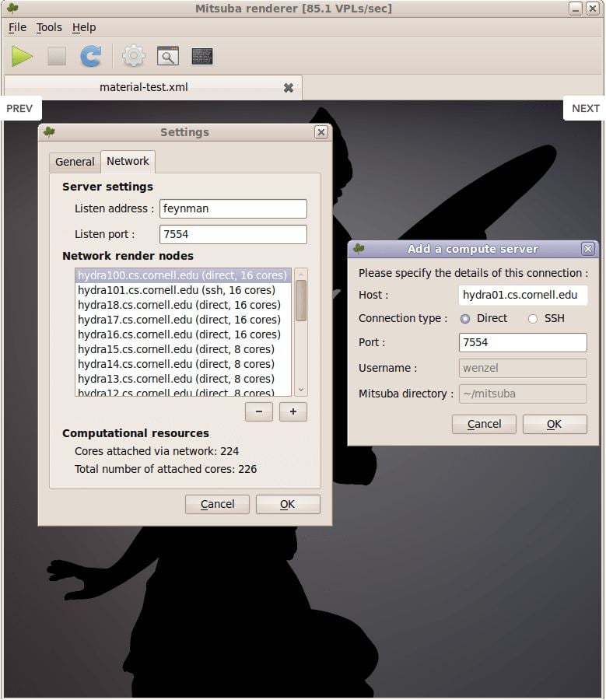606x700 pixels.
Task: Click the Mitsuba directory field
Action: [523, 394]
